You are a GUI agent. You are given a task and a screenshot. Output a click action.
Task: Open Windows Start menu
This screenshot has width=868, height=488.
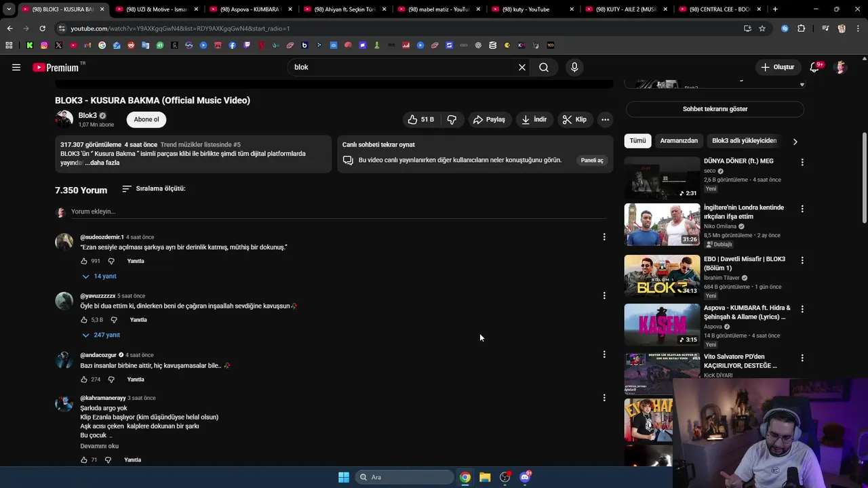pos(344,477)
